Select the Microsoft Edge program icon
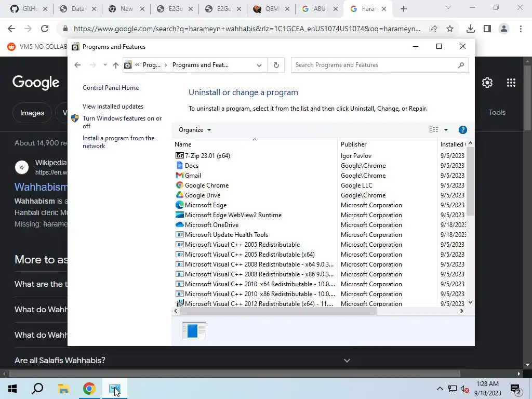 point(179,205)
